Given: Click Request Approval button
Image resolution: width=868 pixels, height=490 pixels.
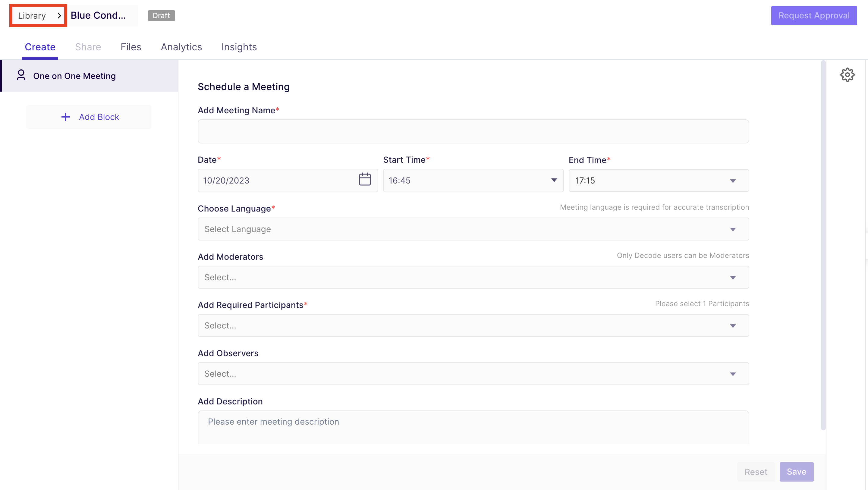Looking at the screenshot, I should point(813,15).
